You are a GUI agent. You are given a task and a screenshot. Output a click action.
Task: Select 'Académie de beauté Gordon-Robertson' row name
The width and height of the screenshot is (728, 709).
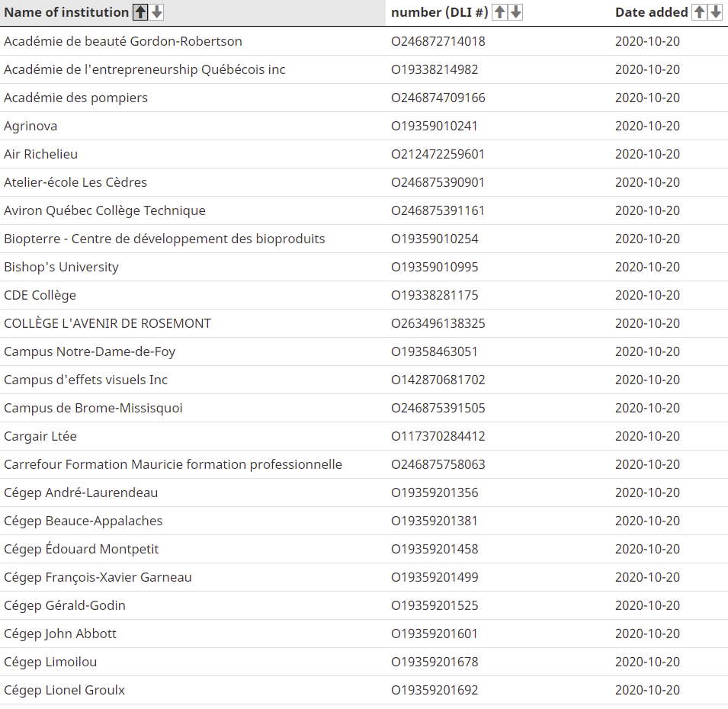click(x=123, y=41)
